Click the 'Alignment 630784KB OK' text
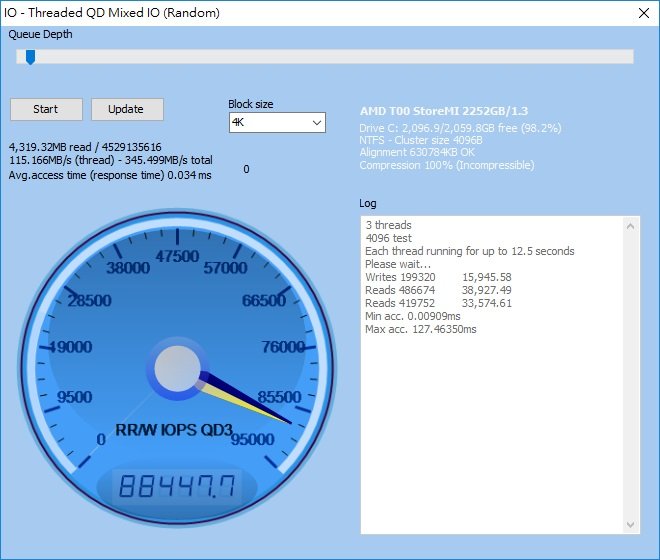The width and height of the screenshot is (660, 560). (417, 152)
